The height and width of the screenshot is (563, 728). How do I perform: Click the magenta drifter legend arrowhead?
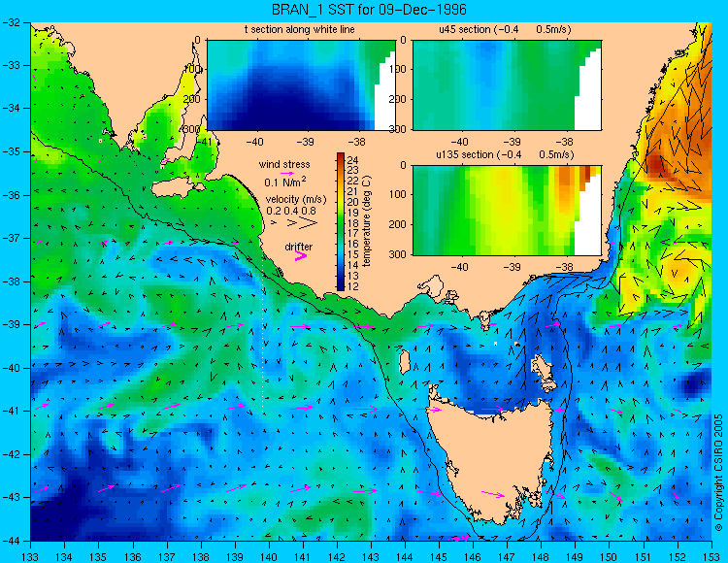click(x=301, y=255)
